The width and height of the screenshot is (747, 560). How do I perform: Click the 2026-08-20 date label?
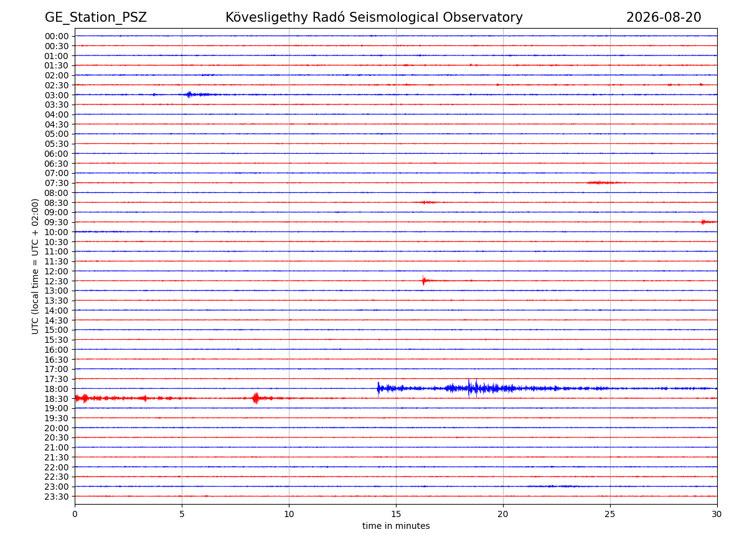pos(664,17)
